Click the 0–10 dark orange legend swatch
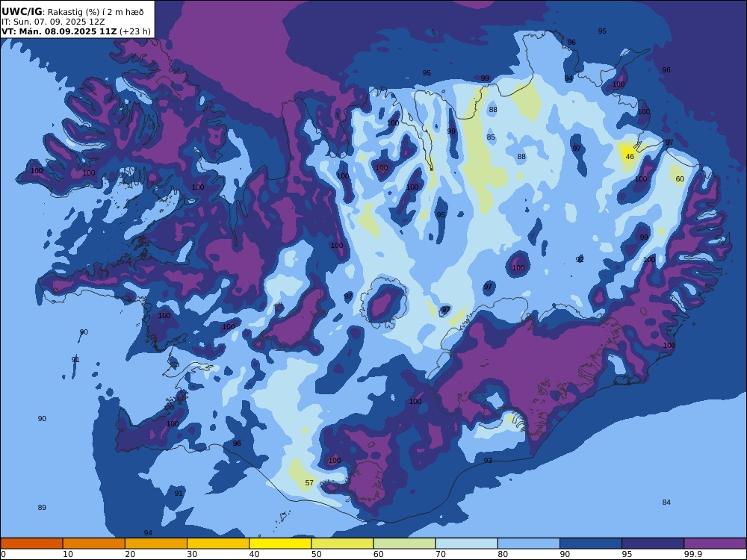747x560 pixels. (x=31, y=544)
